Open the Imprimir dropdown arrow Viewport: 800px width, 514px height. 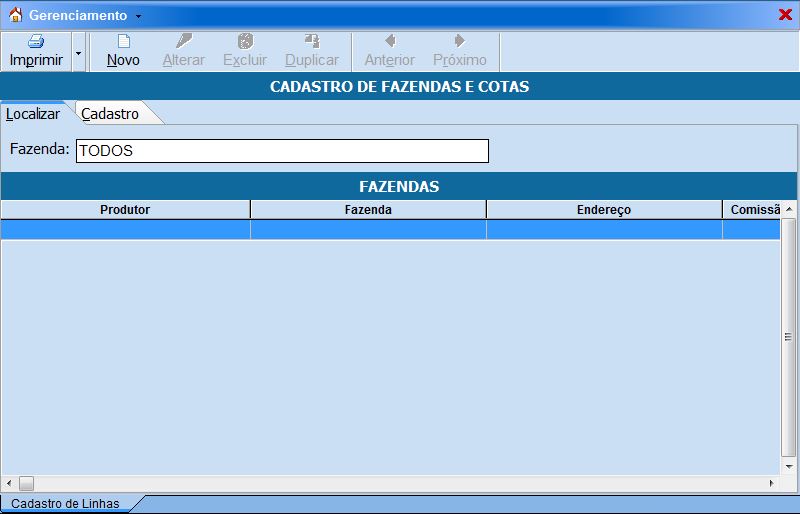coord(78,52)
